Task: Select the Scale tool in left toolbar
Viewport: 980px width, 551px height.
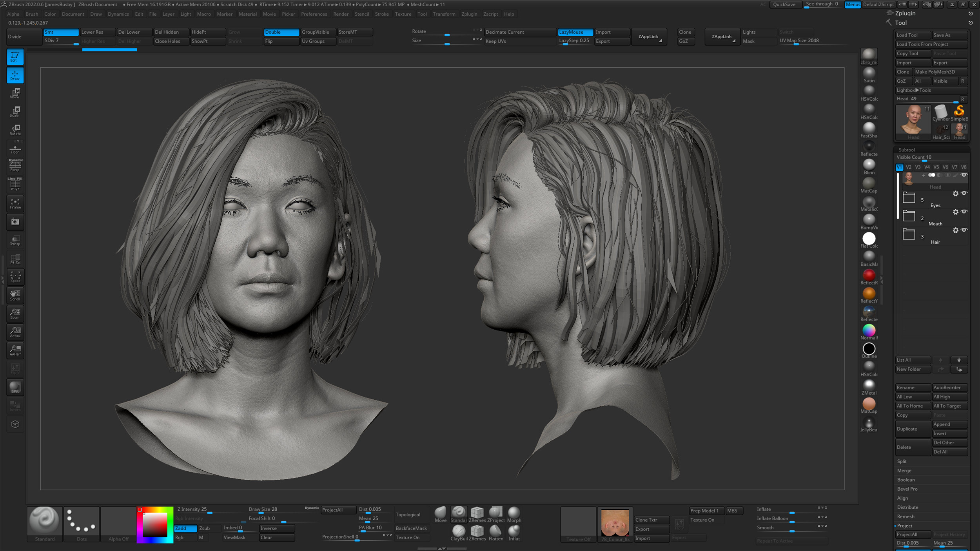Action: 15,111
